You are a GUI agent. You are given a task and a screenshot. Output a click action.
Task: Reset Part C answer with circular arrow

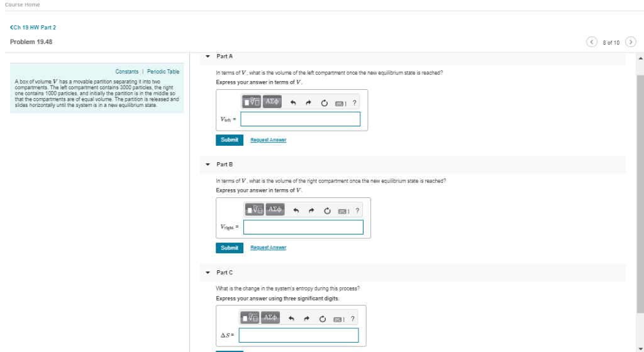tap(323, 319)
